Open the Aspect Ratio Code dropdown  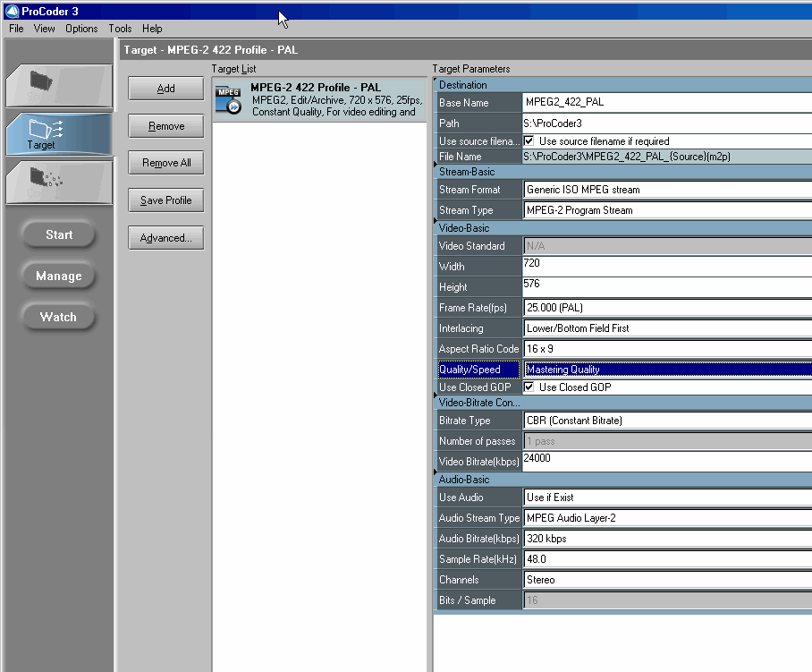click(x=667, y=349)
